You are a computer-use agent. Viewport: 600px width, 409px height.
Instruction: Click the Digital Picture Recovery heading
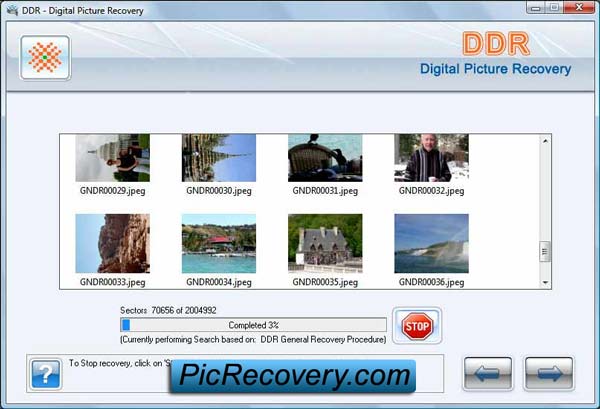496,69
